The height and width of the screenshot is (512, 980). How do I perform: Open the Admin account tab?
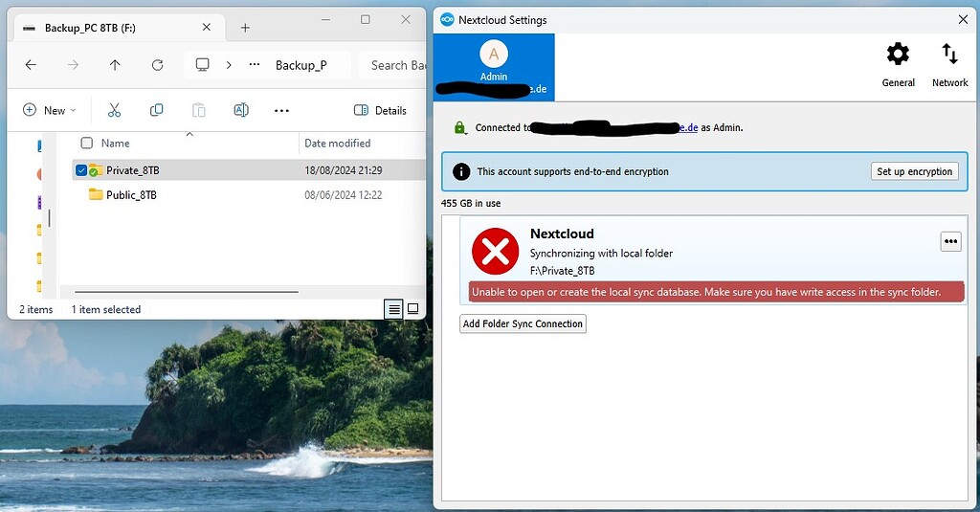click(494, 63)
